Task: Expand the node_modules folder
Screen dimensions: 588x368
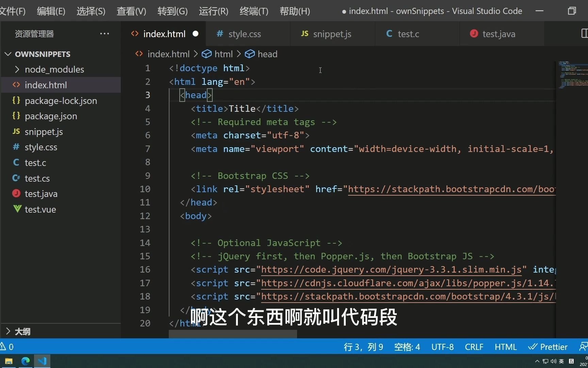Action: (17, 69)
